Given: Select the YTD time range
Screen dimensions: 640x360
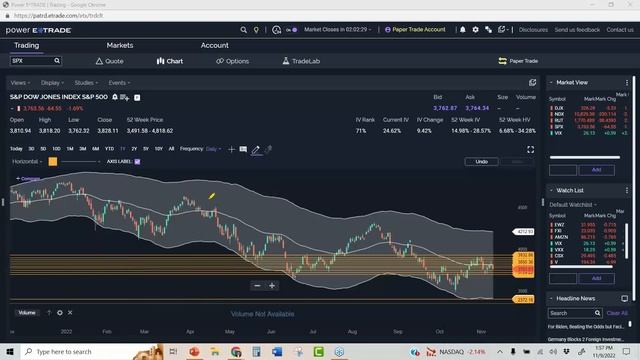Looking at the screenshot, I should (x=109, y=149).
